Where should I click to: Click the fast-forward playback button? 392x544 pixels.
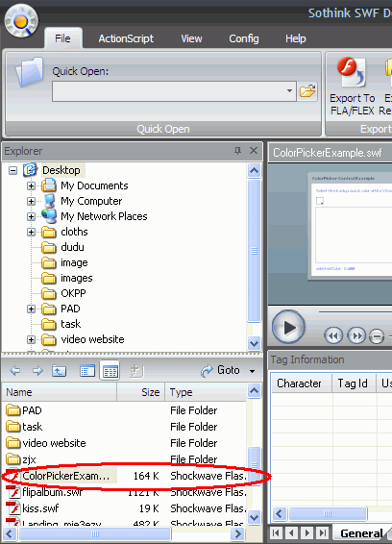[x=356, y=335]
